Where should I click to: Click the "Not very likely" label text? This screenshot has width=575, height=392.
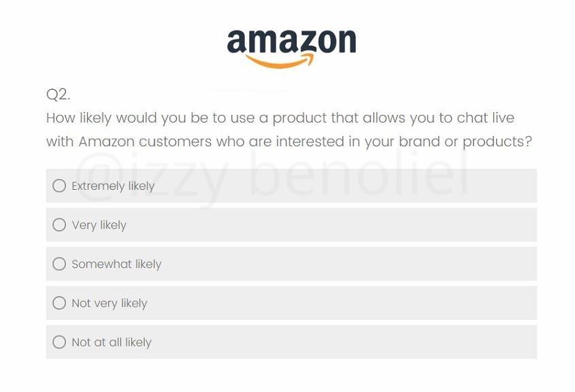tap(110, 304)
